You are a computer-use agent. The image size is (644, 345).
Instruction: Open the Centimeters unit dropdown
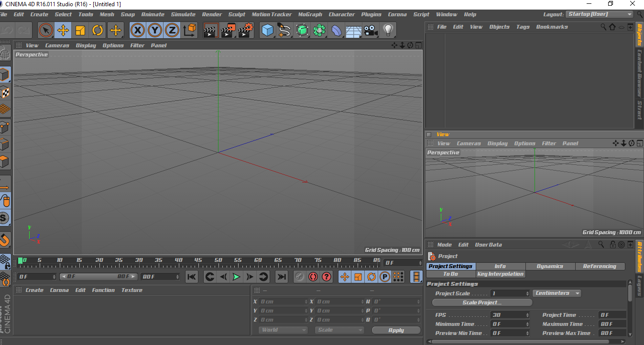click(x=557, y=293)
